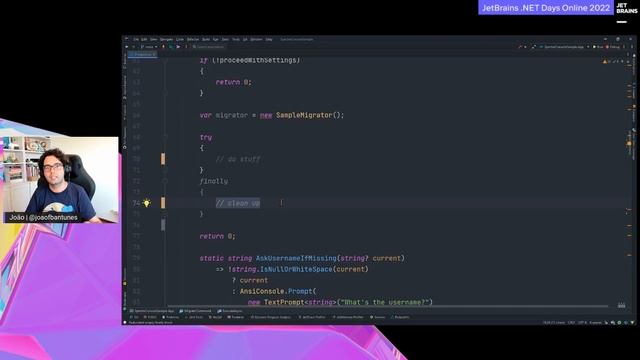Viewport: 640px width, 360px height.
Task: Click the AskUsernameIfMissing method name
Action: coord(296,258)
